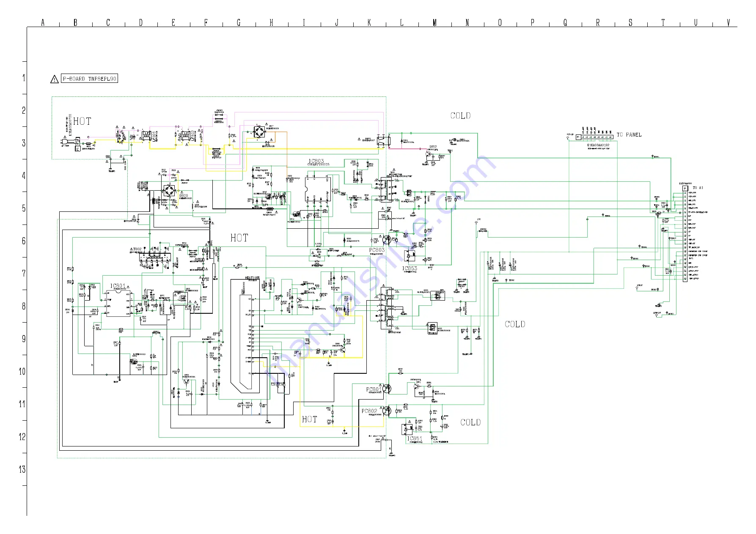
Task: Click the HOT label right of PC802
Action: click(309, 419)
